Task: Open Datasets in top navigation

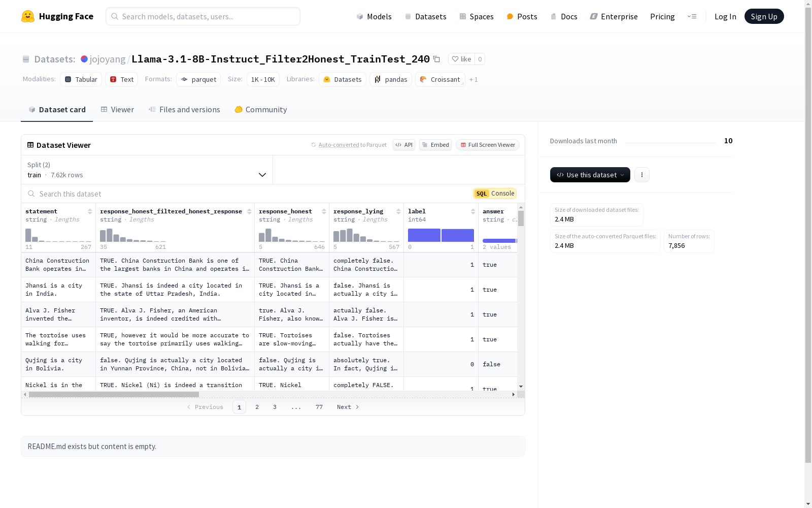Action: tap(425, 16)
